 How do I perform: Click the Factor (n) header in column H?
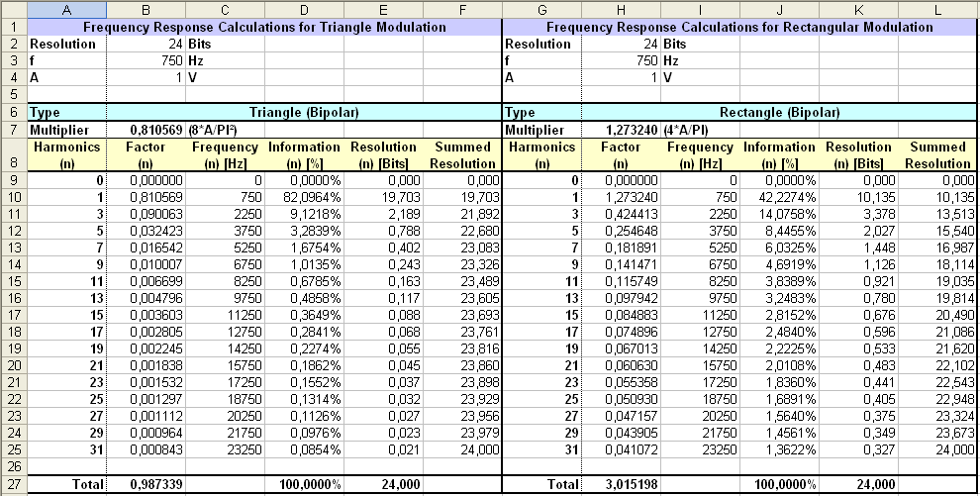click(x=621, y=154)
